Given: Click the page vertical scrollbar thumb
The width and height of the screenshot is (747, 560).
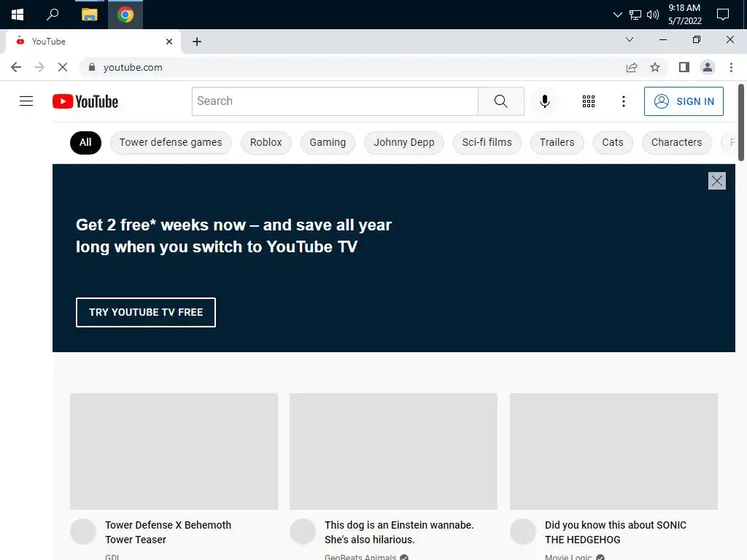Looking at the screenshot, I should coord(741,122).
